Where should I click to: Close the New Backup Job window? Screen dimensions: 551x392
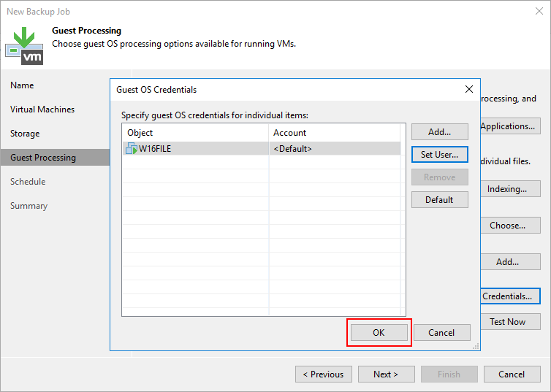[x=538, y=12]
